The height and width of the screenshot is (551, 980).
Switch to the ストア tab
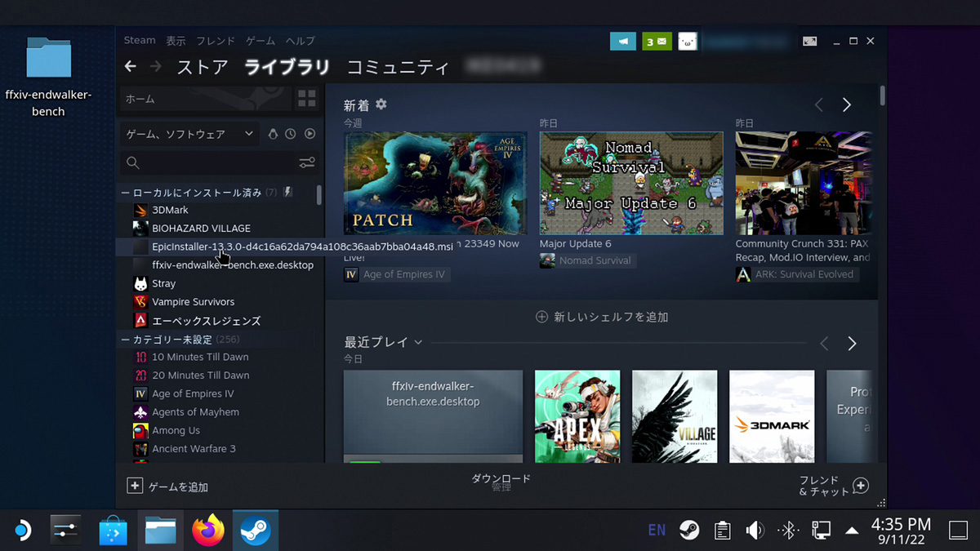203,67
